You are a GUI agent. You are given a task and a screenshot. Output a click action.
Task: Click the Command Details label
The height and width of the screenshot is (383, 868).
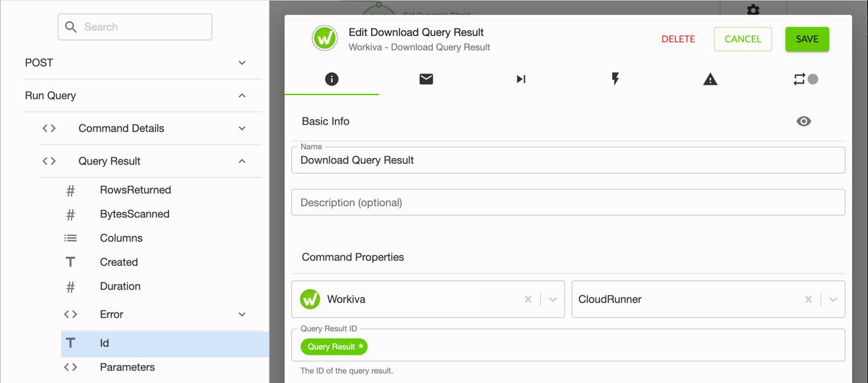pyautogui.click(x=122, y=129)
